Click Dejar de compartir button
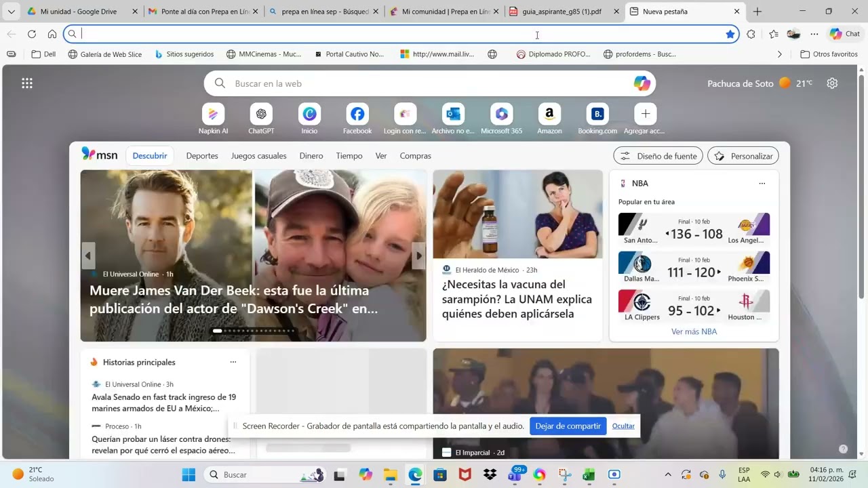The image size is (868, 488). (x=568, y=426)
